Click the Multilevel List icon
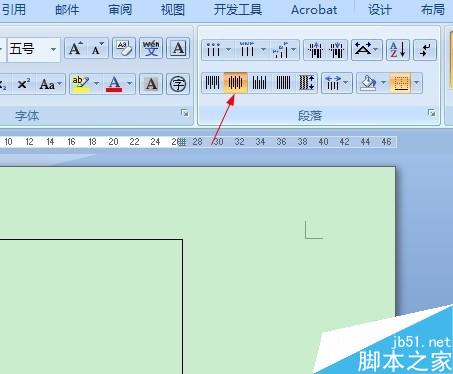Screen dimensions: 453x374 pos(281,50)
